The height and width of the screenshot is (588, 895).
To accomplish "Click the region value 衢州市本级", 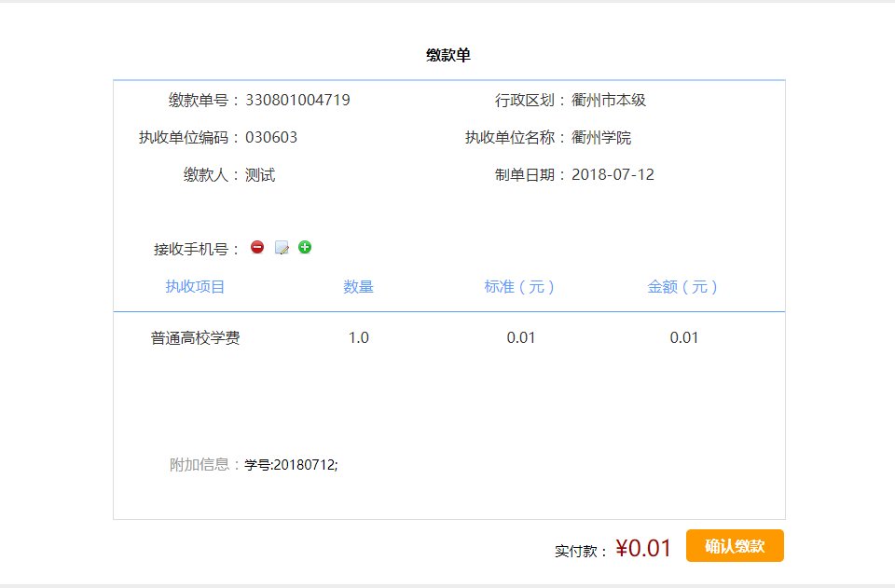I will coord(609,100).
